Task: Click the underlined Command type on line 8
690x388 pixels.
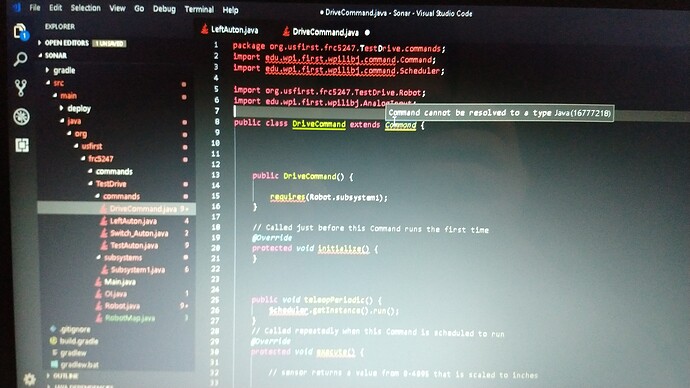Action: pyautogui.click(x=400, y=125)
